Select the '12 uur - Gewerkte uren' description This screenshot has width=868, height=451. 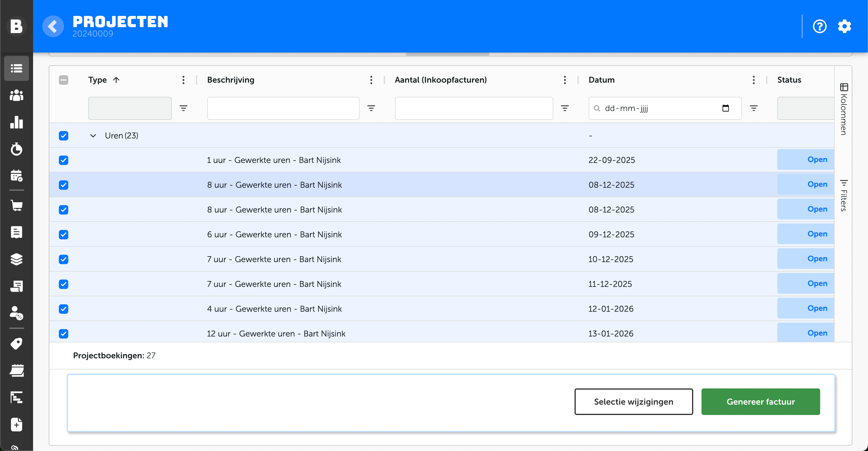pos(276,334)
